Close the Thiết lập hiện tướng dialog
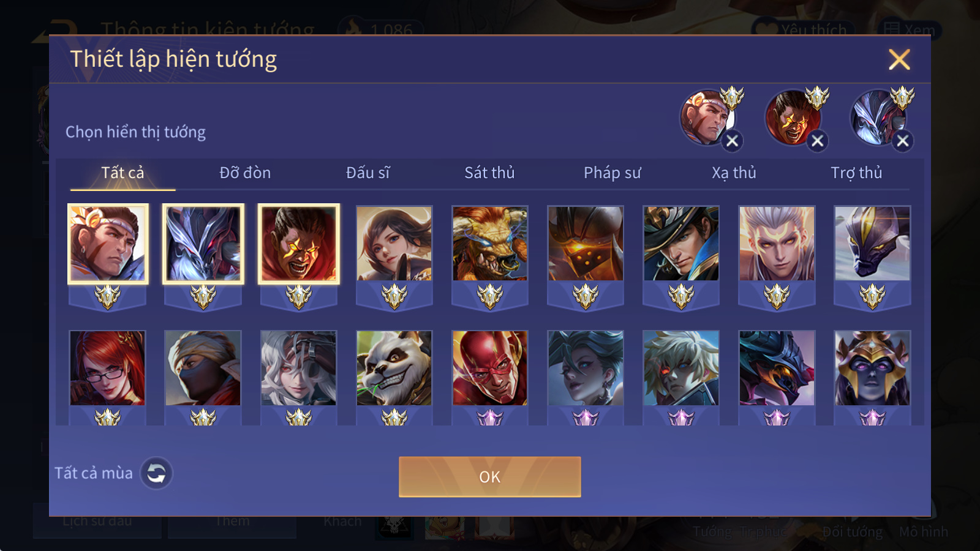Image resolution: width=980 pixels, height=551 pixels. pyautogui.click(x=899, y=59)
